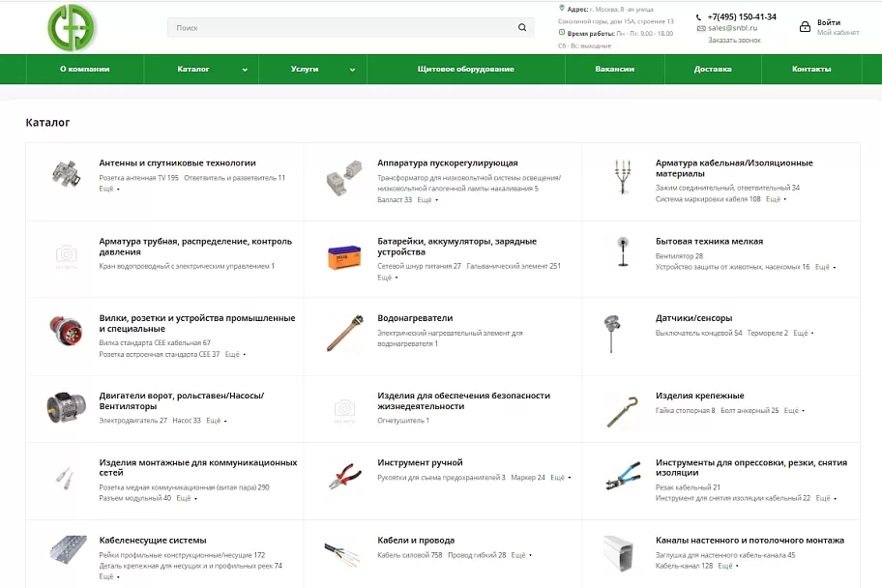
Task: Expand the Услуги menu dropdown arrow
Action: click(x=352, y=70)
